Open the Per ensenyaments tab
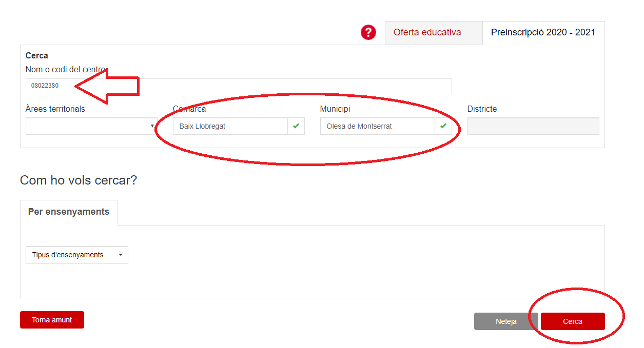This screenshot has height=348, width=644. click(x=69, y=212)
